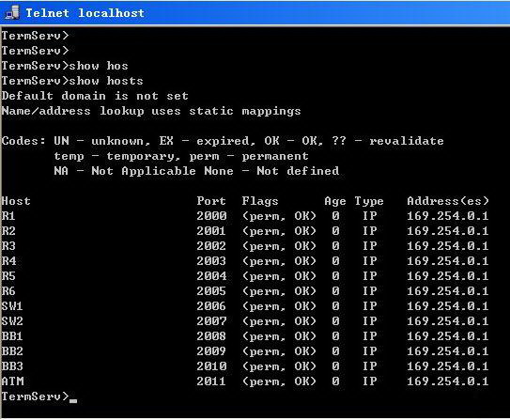Click 'Default domain is not set' line
The width and height of the screenshot is (510, 420).
95,96
